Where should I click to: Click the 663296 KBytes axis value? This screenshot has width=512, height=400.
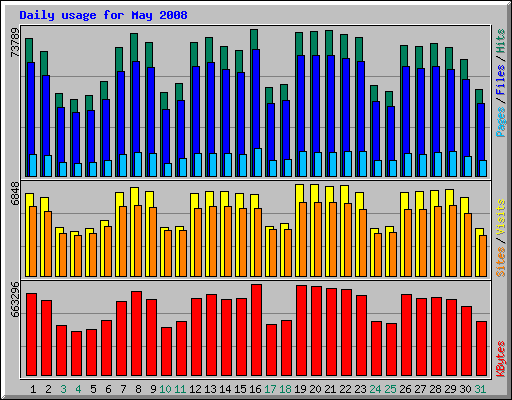pyautogui.click(x=15, y=299)
